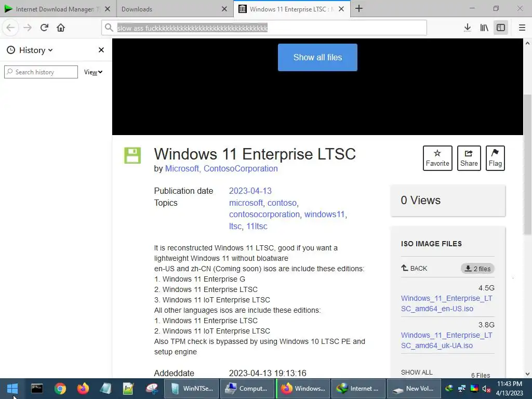Click the Search history field
This screenshot has width=532, height=399.
(41, 72)
